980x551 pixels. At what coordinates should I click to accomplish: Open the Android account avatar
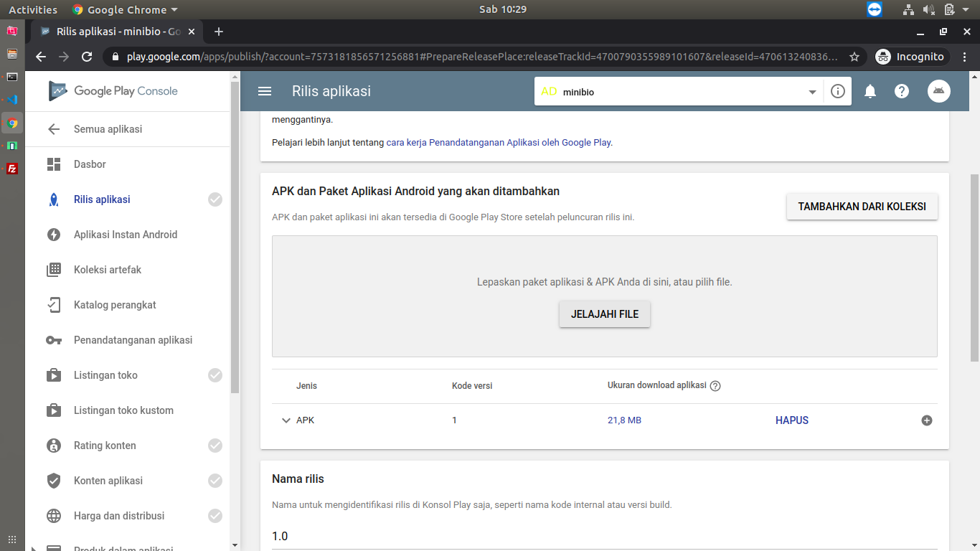(939, 91)
